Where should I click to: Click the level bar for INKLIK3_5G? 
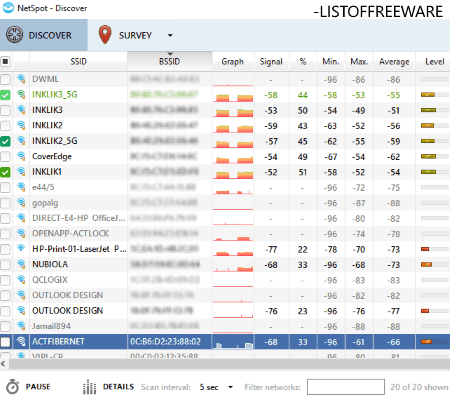point(434,95)
